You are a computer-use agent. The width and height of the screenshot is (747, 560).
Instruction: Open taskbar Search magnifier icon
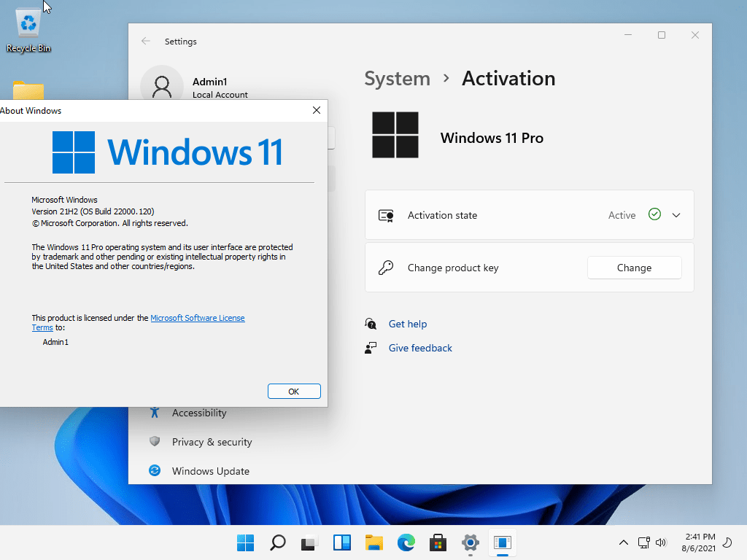coord(277,542)
